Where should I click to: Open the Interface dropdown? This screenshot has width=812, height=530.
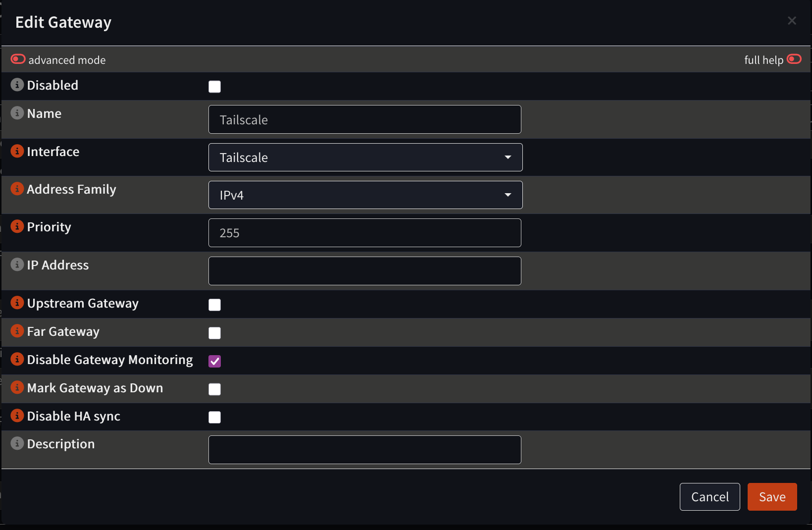pyautogui.click(x=365, y=157)
